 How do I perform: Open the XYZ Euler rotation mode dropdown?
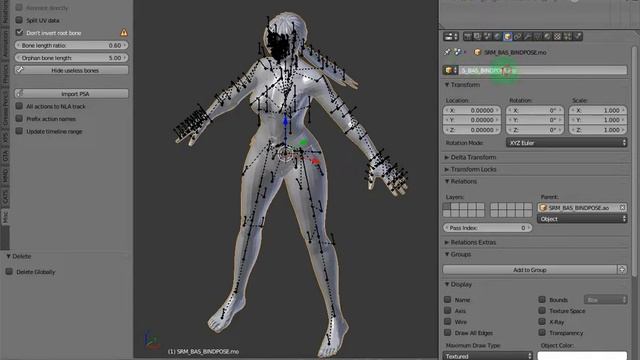(x=566, y=143)
